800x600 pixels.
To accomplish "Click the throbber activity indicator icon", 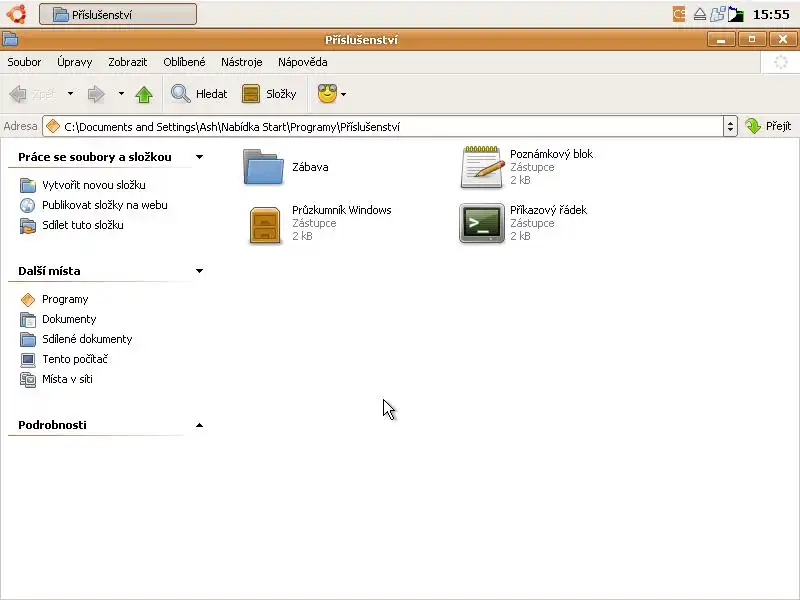I will coord(781,62).
